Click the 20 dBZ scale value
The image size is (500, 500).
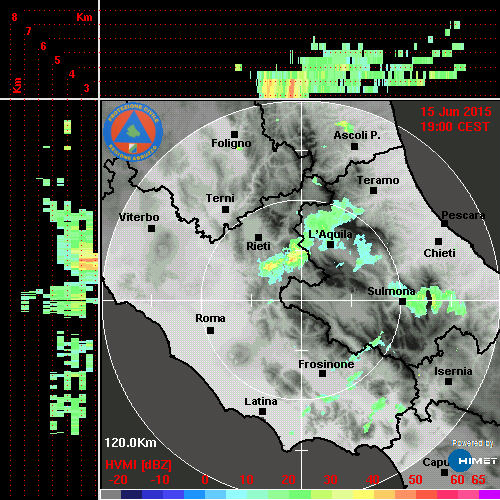pos(288,480)
